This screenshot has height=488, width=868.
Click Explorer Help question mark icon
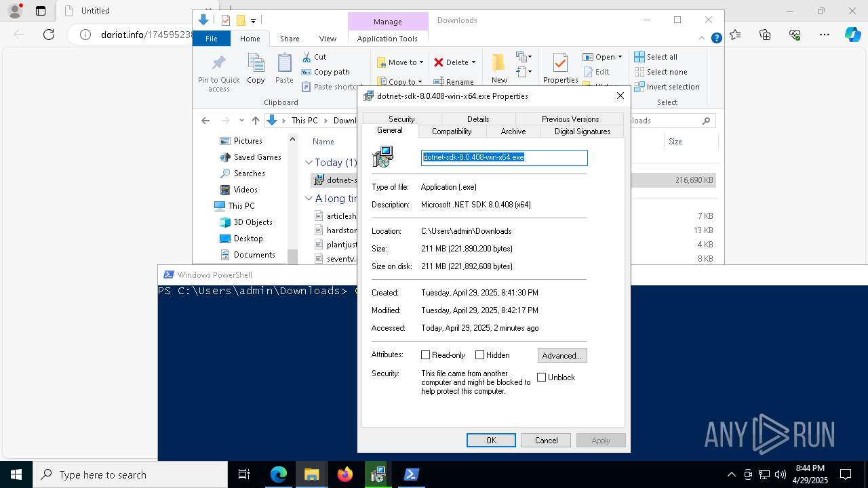716,39
